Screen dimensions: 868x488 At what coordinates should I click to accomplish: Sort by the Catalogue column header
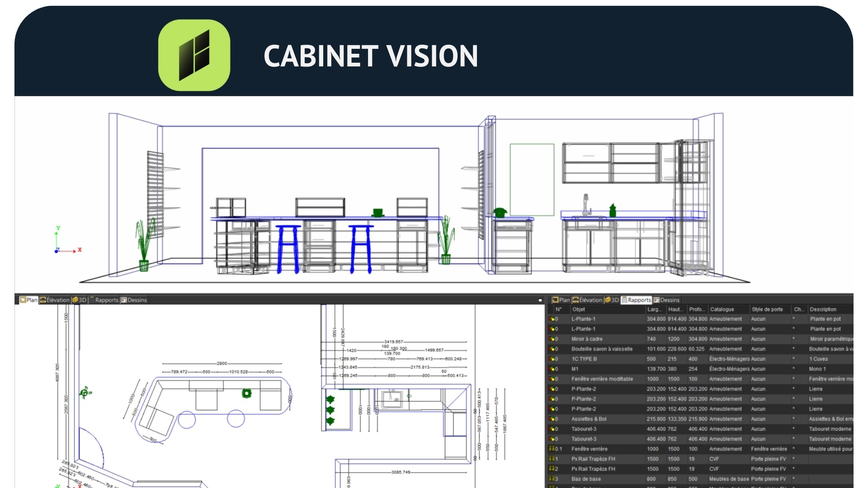click(728, 310)
